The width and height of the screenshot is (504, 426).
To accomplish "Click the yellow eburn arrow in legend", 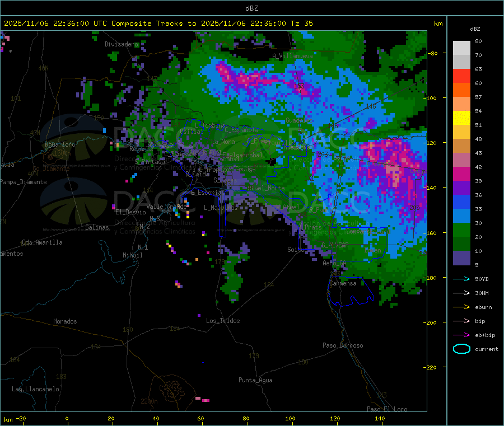I will pos(461,307).
